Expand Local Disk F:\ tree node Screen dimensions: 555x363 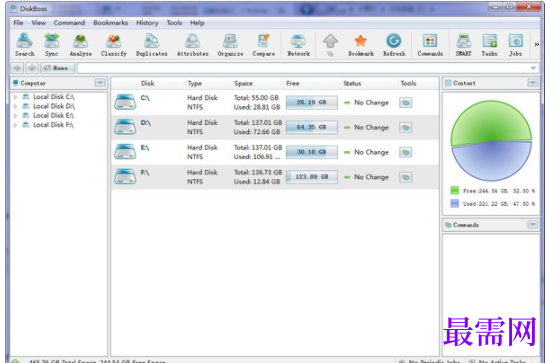coord(15,125)
